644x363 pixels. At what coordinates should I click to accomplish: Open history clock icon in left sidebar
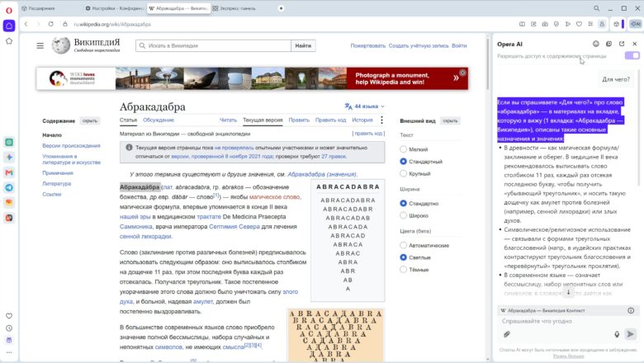click(9, 328)
